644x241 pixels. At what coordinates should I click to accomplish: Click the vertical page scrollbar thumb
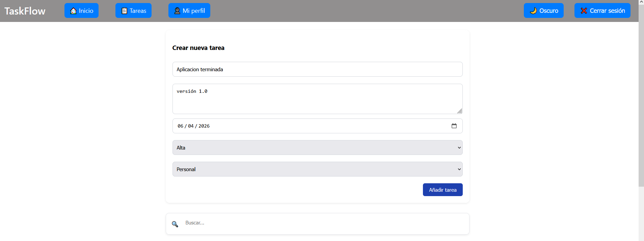641,95
